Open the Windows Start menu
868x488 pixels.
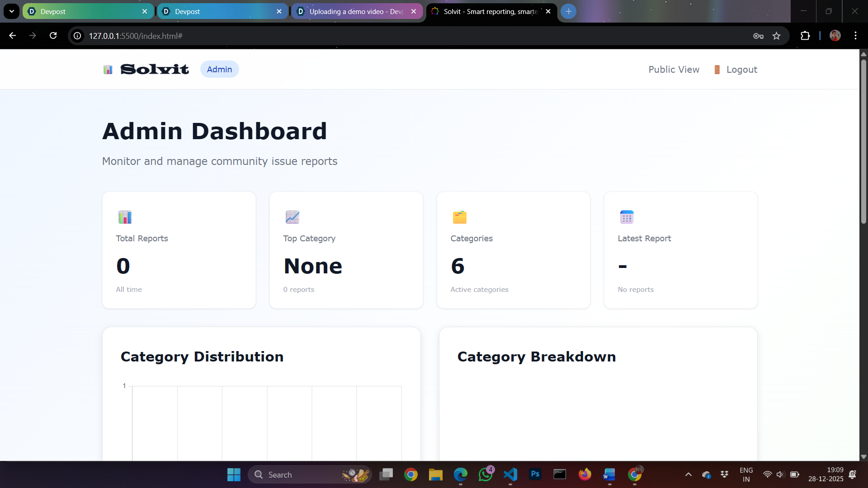234,474
